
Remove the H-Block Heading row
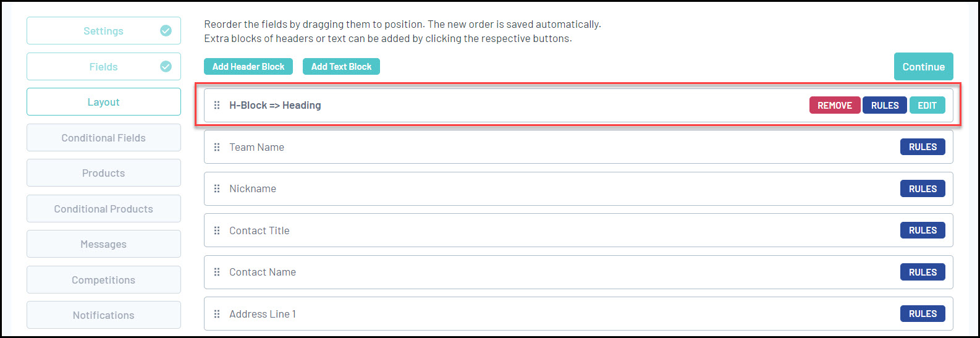pos(834,105)
